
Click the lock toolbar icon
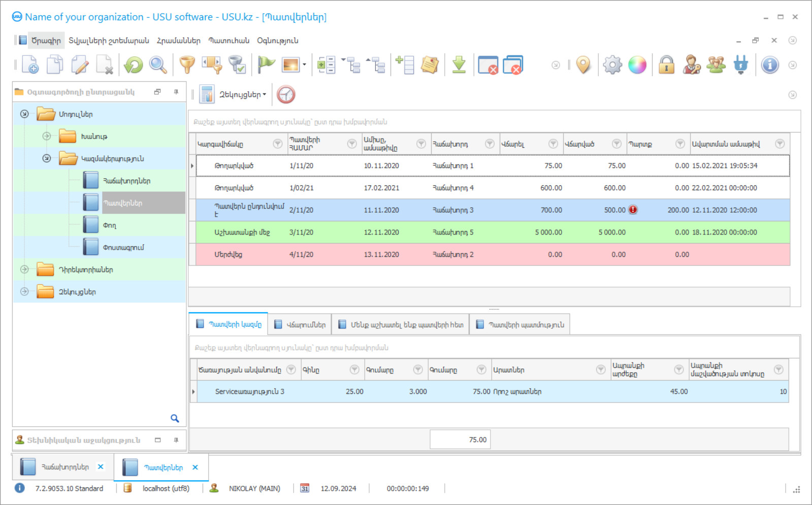pyautogui.click(x=666, y=65)
